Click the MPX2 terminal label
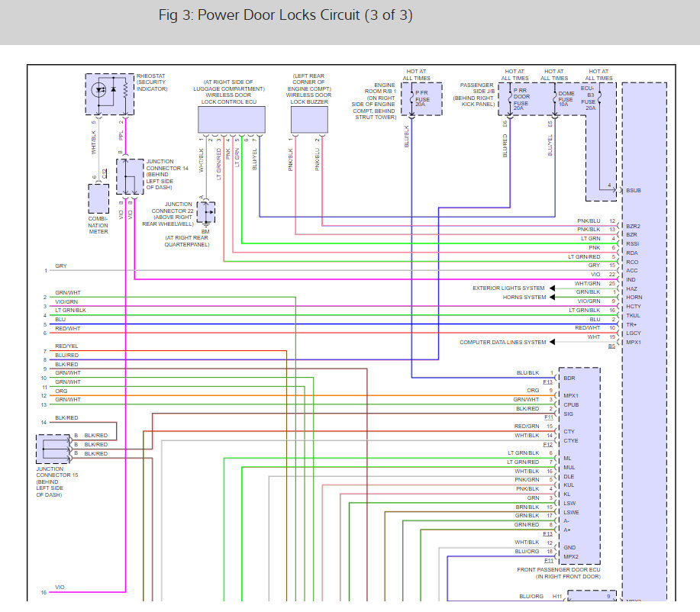Viewport: 700px width, 612px height. pyautogui.click(x=570, y=556)
